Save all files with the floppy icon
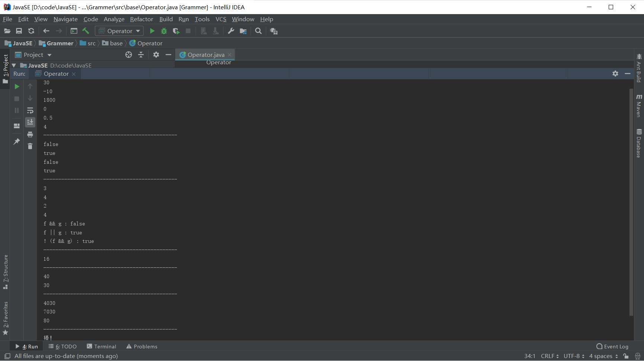This screenshot has width=644, height=361. [19, 31]
